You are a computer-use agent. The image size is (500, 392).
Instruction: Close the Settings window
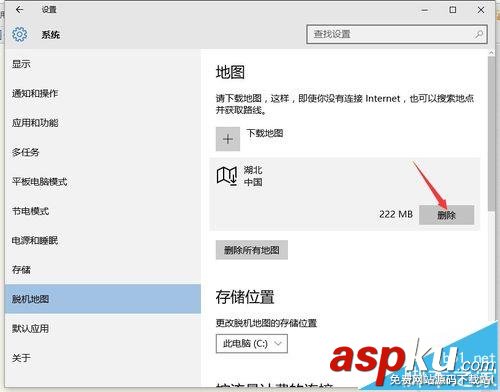[481, 10]
